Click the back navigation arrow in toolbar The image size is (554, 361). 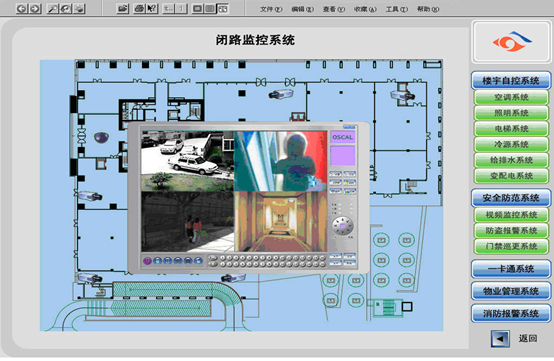click(22, 8)
